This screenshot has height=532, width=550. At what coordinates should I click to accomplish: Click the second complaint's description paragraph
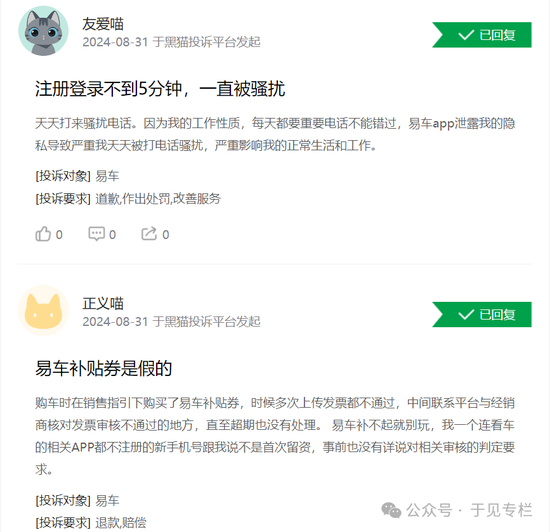pyautogui.click(x=275, y=436)
